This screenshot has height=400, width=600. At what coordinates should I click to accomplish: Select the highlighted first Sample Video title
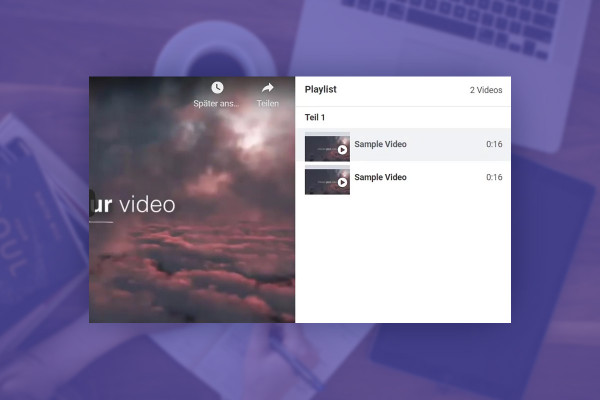380,144
